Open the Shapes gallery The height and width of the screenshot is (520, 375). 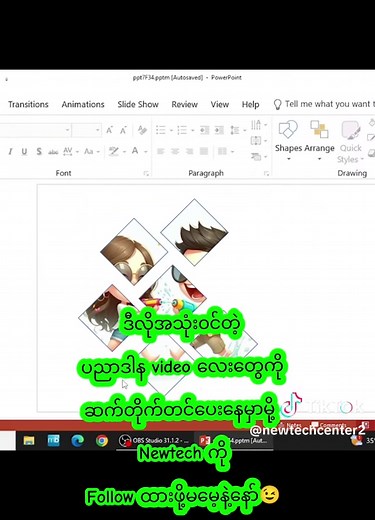pos(288,140)
